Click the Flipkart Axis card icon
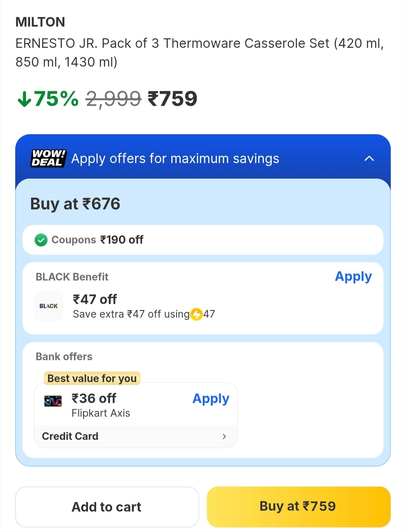The height and width of the screenshot is (532, 406). (53, 402)
